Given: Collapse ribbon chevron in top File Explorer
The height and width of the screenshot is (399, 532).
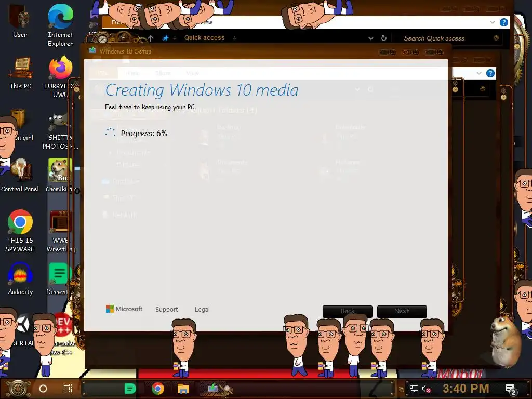Looking at the screenshot, I should (x=493, y=23).
